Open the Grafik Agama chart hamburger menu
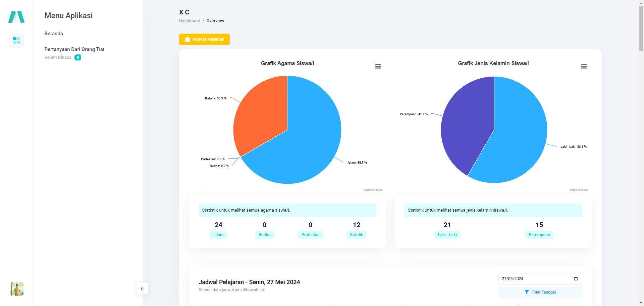The width and height of the screenshot is (644, 306). click(378, 67)
